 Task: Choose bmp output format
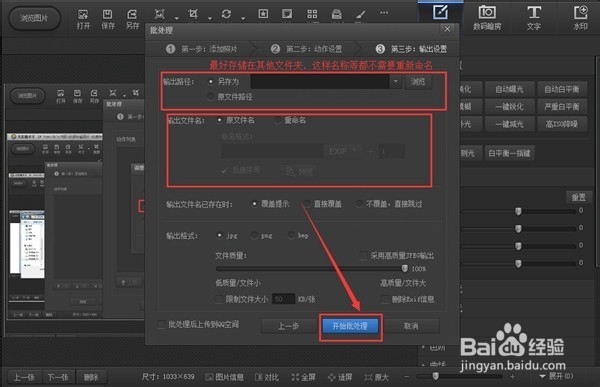coord(291,235)
